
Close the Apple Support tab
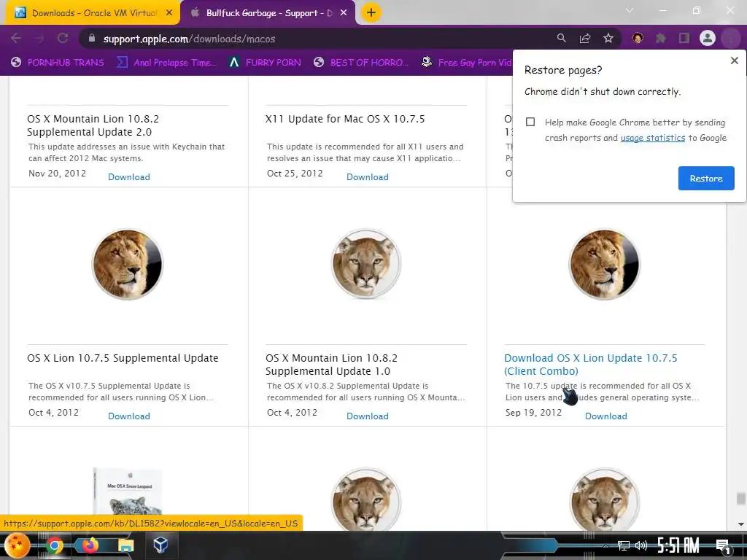pyautogui.click(x=344, y=13)
